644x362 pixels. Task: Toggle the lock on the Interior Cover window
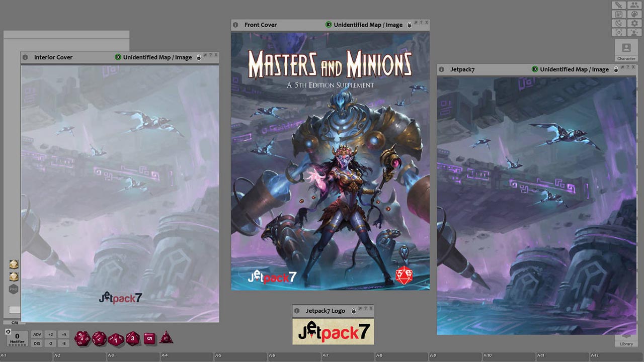click(x=199, y=57)
